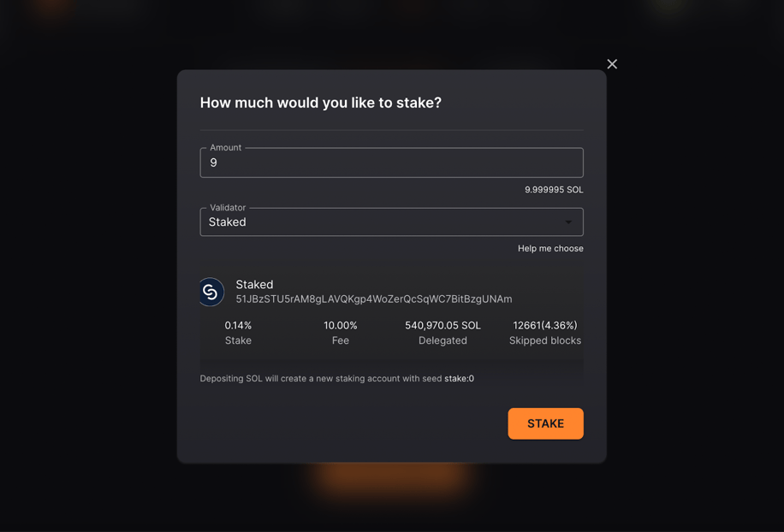Click the validator address 51JBzSTU5rAM8g…

374,299
